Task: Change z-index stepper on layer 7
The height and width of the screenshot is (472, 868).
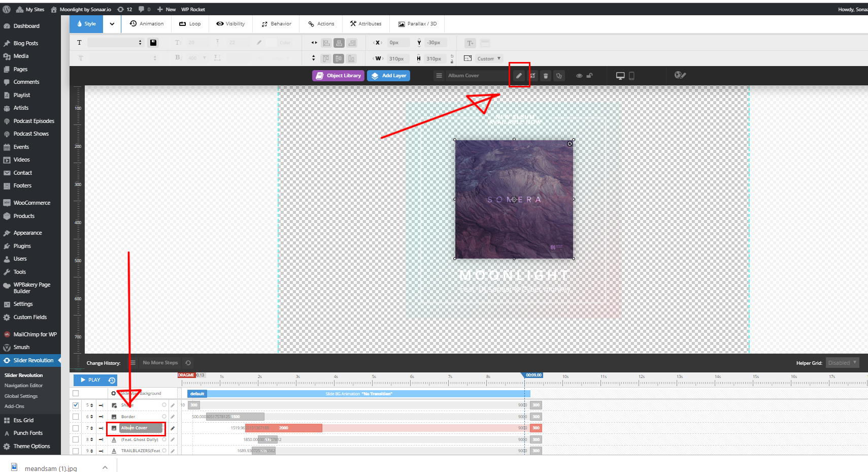Action: tap(92, 428)
